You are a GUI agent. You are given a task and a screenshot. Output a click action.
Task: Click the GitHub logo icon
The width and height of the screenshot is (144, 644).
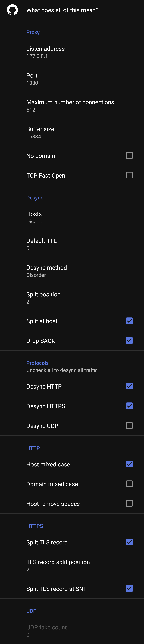12,10
